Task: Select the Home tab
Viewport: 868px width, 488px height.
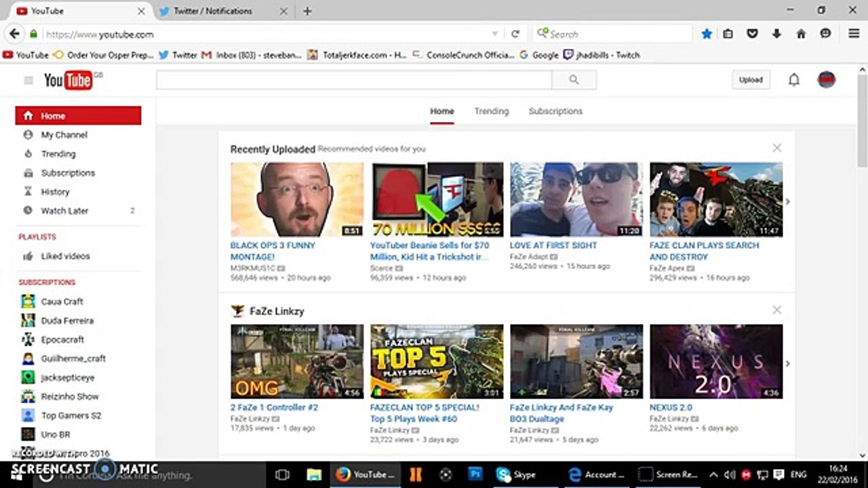Action: coord(442,111)
